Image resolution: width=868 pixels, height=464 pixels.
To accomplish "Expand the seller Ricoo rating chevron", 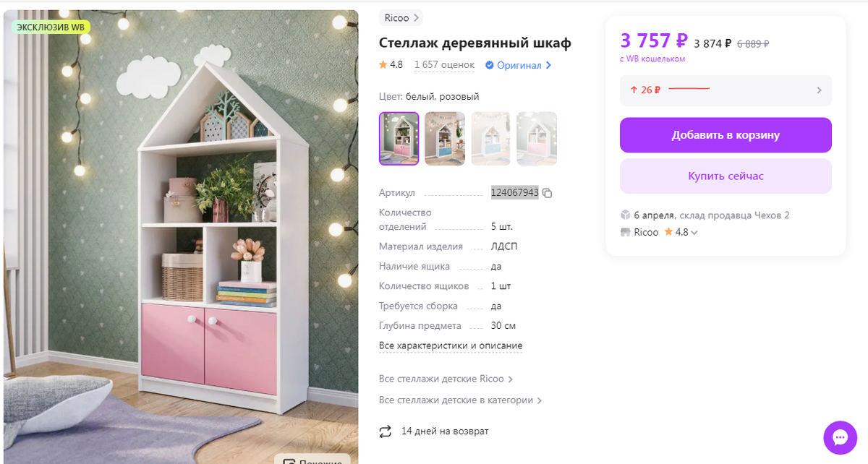I will (x=694, y=233).
